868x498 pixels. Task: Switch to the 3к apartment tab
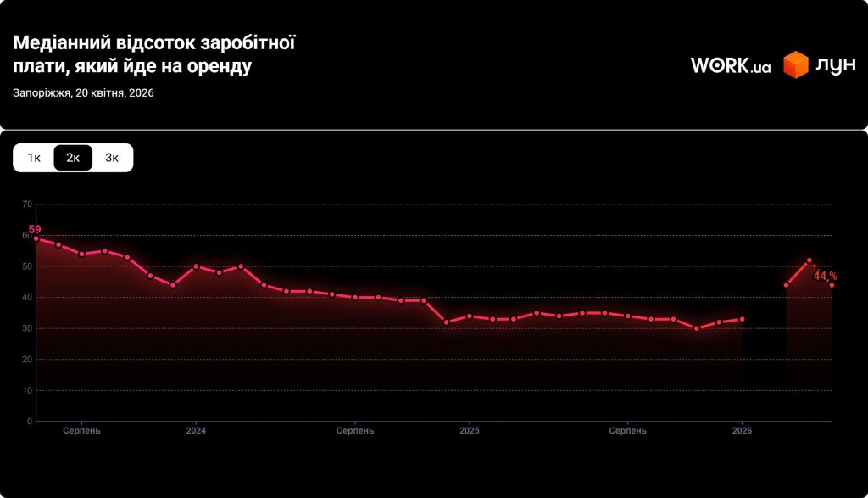[x=112, y=158]
